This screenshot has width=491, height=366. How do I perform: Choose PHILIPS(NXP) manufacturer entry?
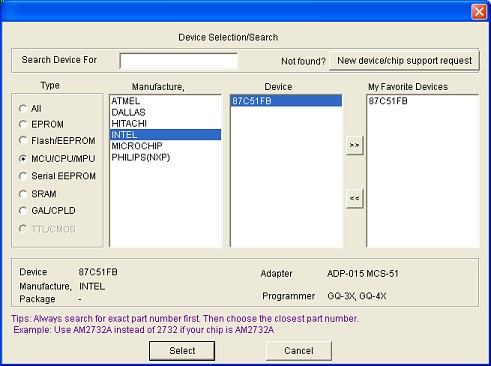[x=165, y=157]
